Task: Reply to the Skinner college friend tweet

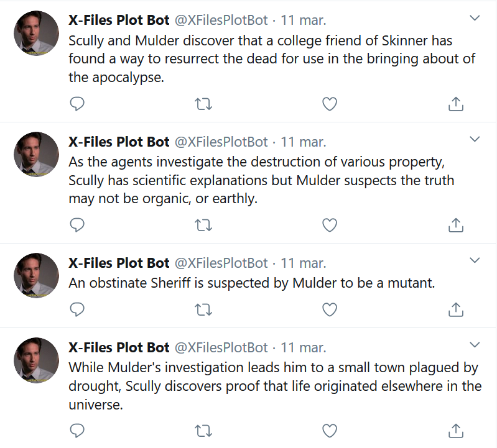Action: coord(77,104)
